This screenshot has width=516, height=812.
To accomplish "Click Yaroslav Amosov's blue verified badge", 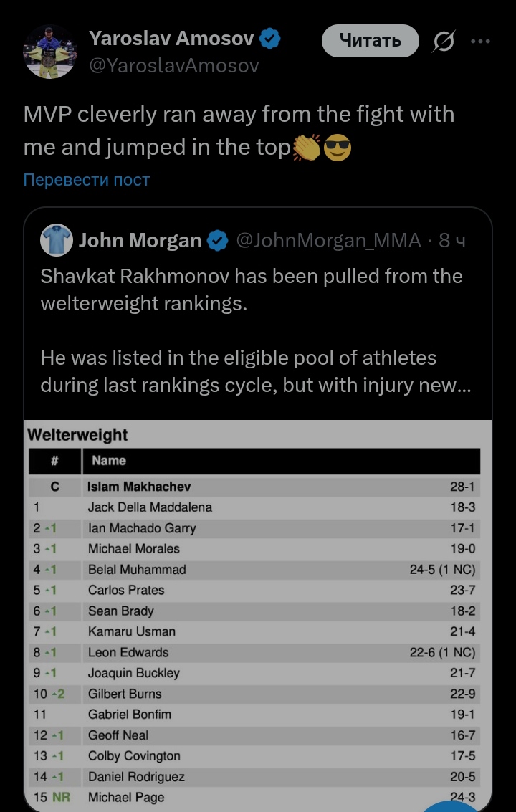I will 269,39.
